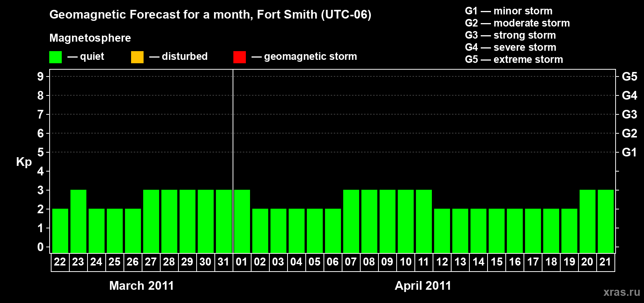This screenshot has width=644, height=303.
Task: Click date cell 05 in April
Action: 314,262
